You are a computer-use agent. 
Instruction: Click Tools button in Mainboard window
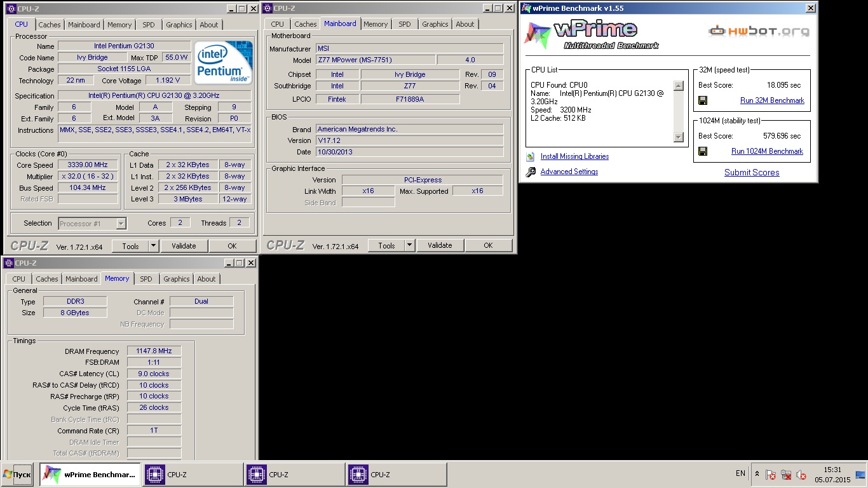[386, 246]
